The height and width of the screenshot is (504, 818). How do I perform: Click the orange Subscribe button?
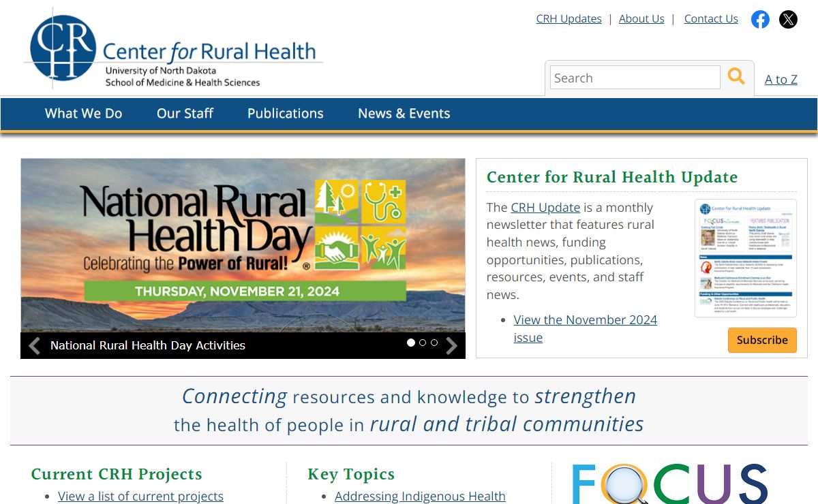point(762,340)
